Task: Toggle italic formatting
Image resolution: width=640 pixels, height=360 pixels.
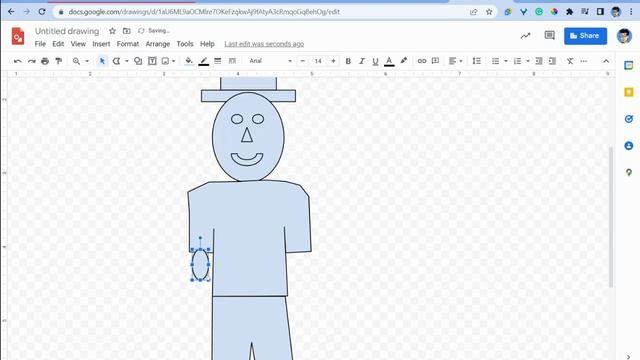Action: (x=362, y=61)
